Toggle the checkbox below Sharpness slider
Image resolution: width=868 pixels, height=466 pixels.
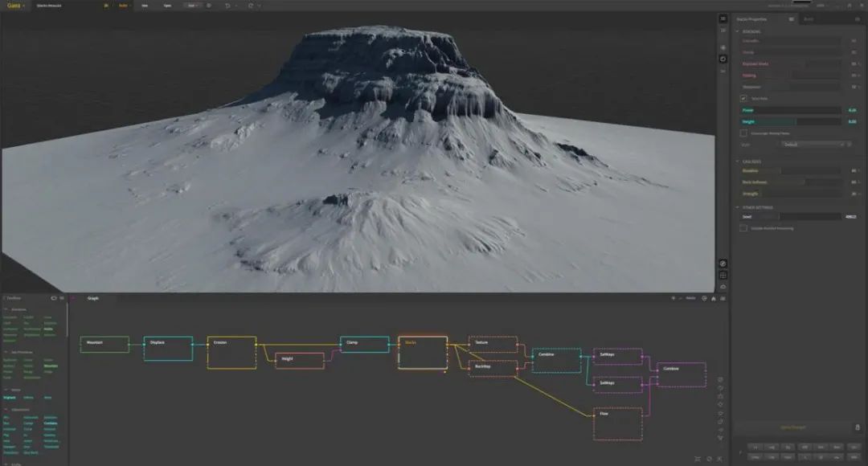tap(743, 98)
